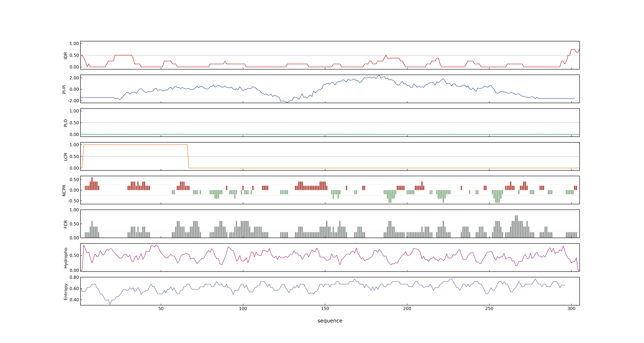The image size is (644, 343).
Task: Click the -2.00 tick of the Pi-Pi panel
Action: [x=73, y=101]
